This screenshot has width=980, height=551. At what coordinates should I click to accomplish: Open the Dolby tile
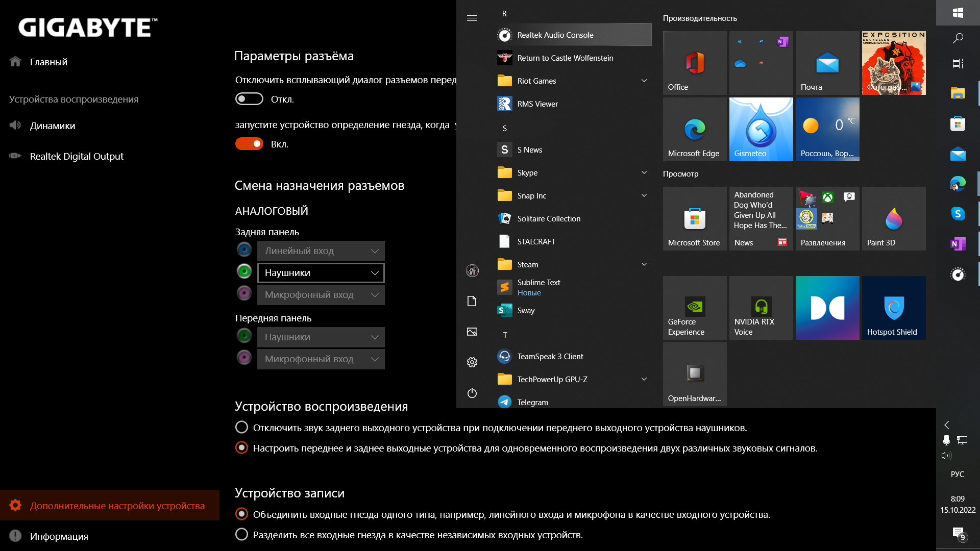click(827, 308)
